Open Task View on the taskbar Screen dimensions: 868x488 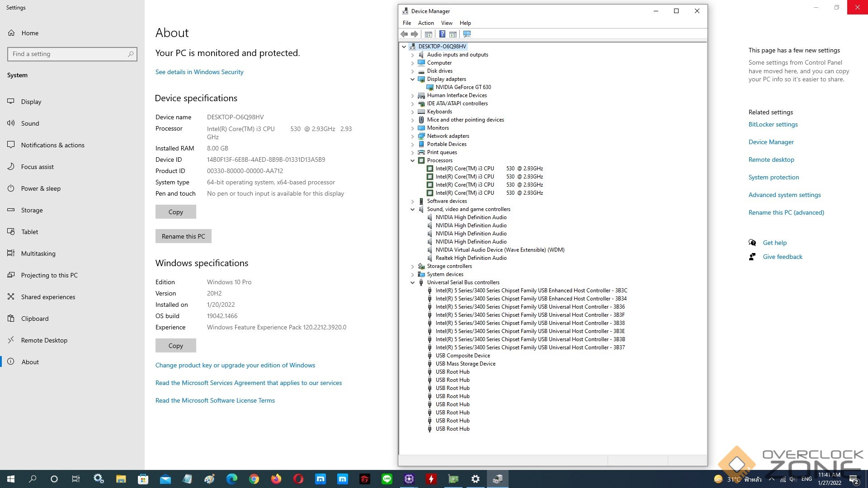pos(76,479)
